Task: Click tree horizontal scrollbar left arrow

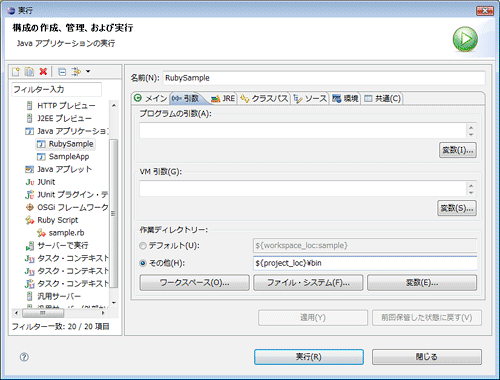Action: pyautogui.click(x=16, y=313)
